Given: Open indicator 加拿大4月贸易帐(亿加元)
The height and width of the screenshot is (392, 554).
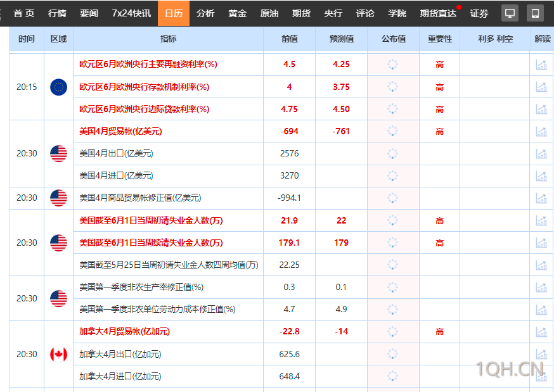Looking at the screenshot, I should pyautogui.click(x=124, y=331).
